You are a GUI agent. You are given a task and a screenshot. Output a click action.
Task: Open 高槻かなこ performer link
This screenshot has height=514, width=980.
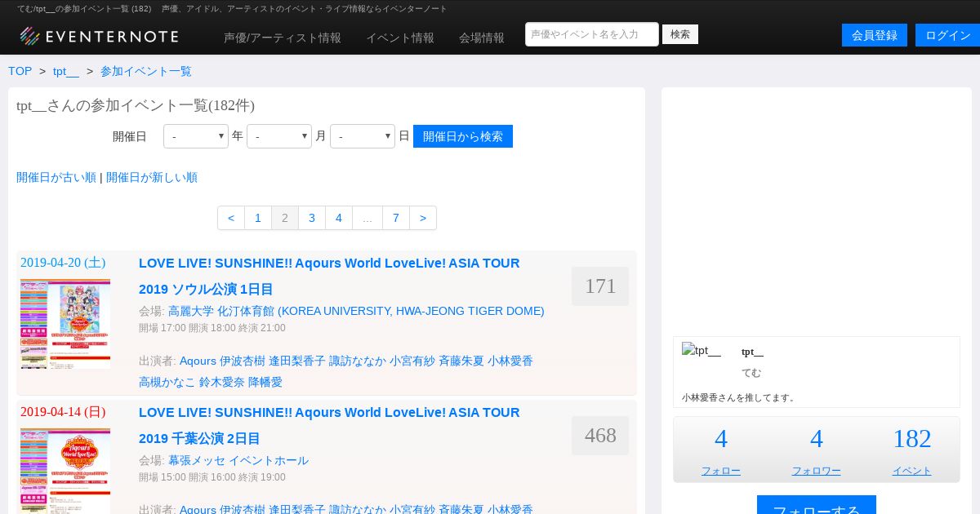click(x=167, y=382)
